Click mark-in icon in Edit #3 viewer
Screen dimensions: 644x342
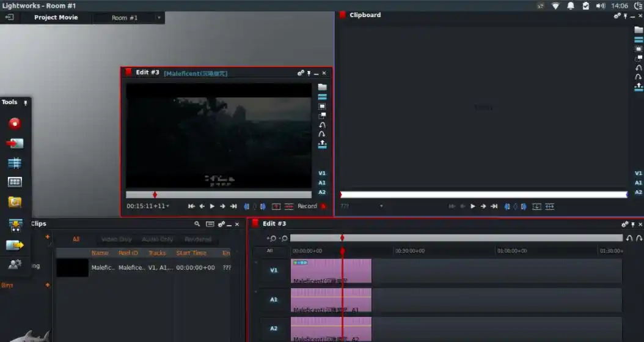246,207
